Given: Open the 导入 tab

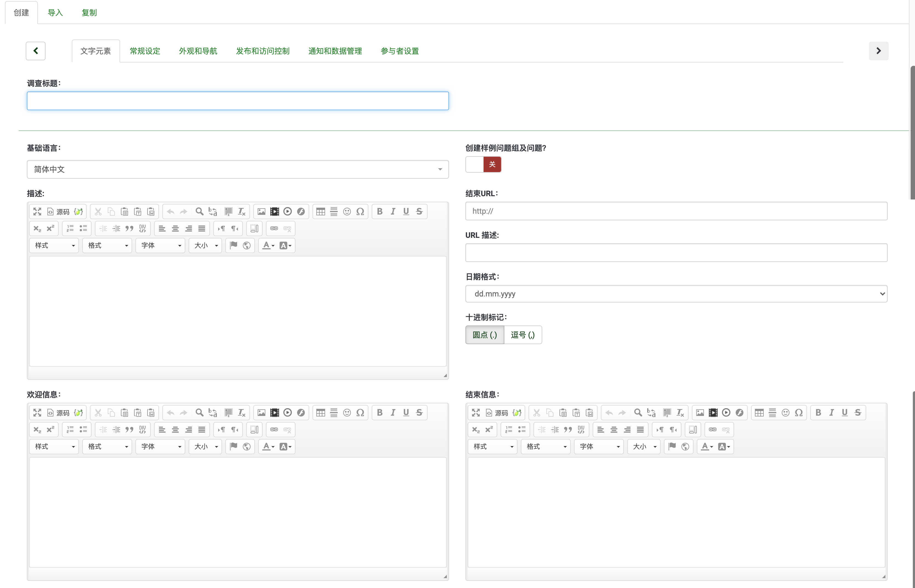Looking at the screenshot, I should click(x=55, y=13).
